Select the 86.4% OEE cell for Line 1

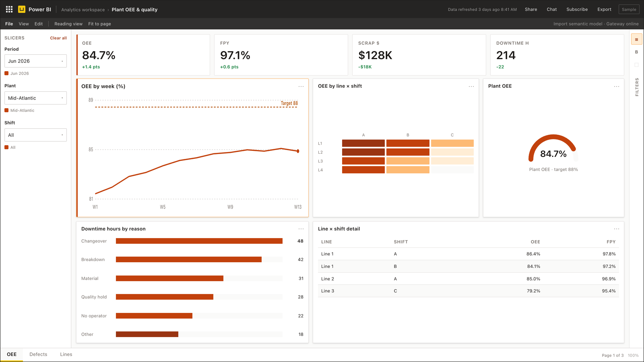(x=533, y=254)
